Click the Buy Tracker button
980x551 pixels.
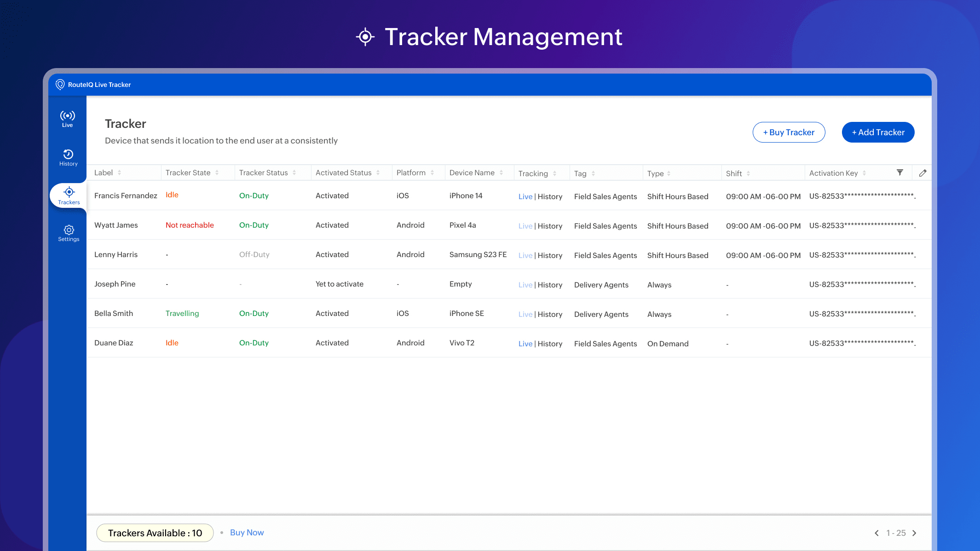tap(789, 132)
